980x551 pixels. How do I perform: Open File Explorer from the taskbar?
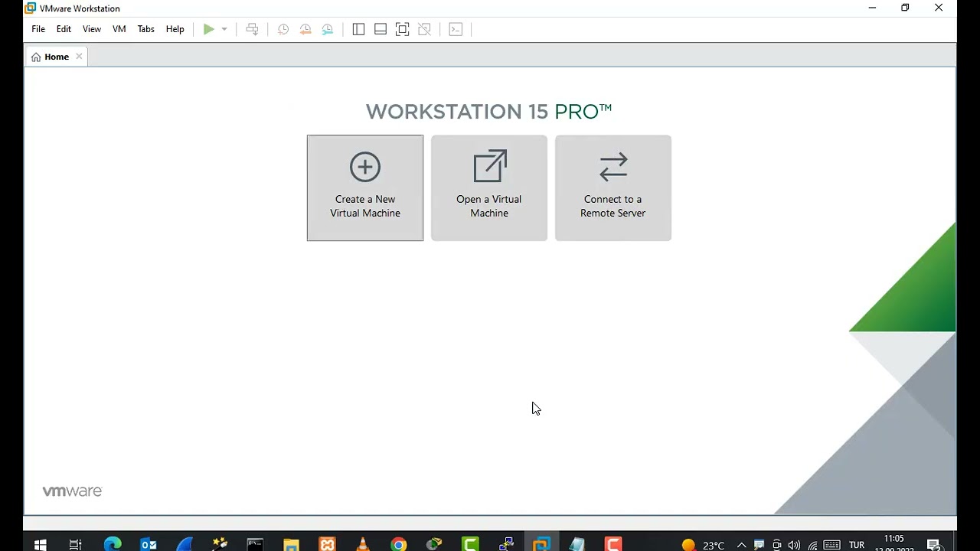291,544
